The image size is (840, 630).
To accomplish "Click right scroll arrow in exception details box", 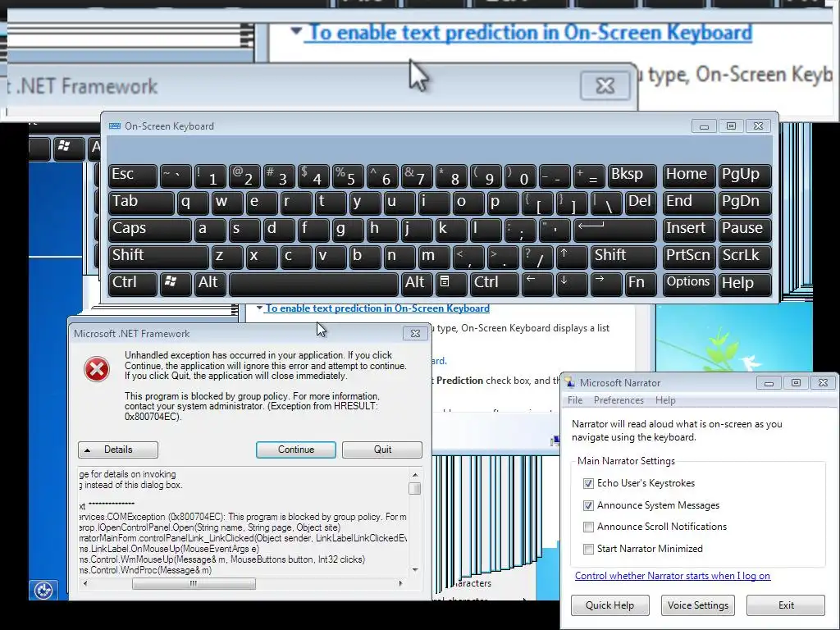I will coord(400,583).
